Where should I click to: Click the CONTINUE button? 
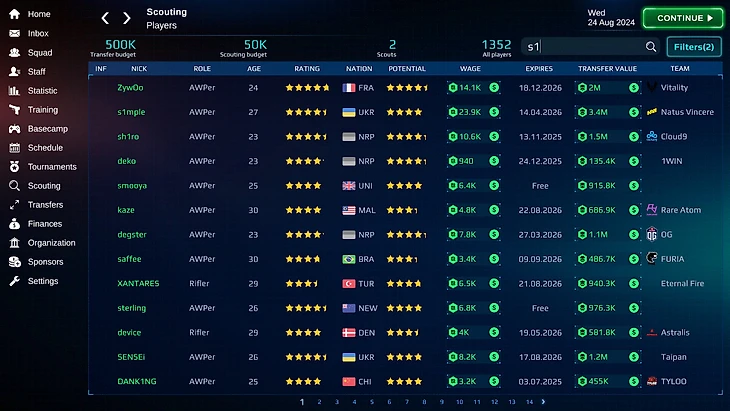[683, 18]
